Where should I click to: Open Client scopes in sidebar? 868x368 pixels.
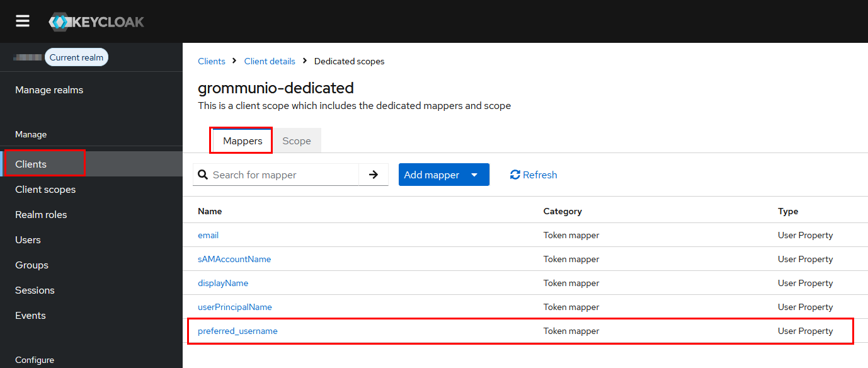click(45, 190)
